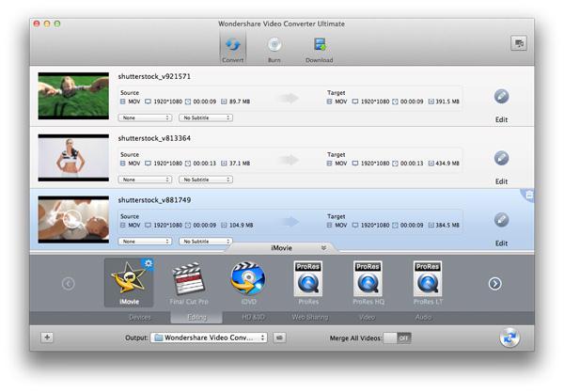Switch to the Burn disc section

[274, 50]
